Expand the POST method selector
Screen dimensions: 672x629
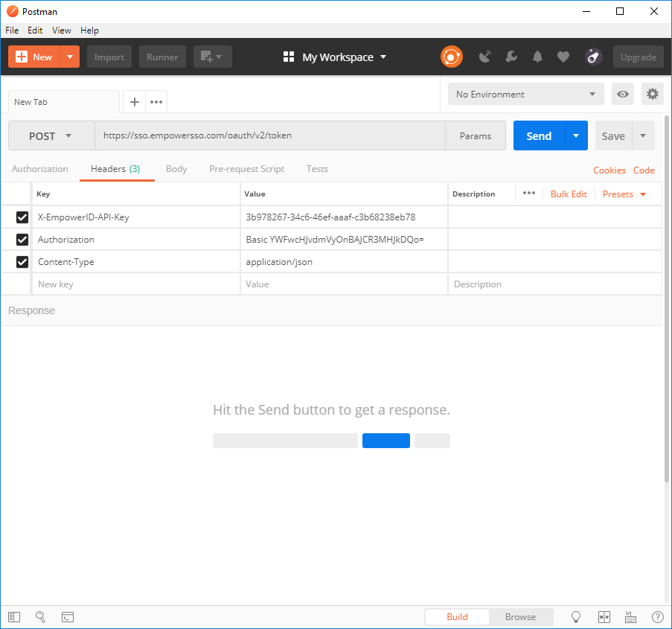click(x=51, y=135)
